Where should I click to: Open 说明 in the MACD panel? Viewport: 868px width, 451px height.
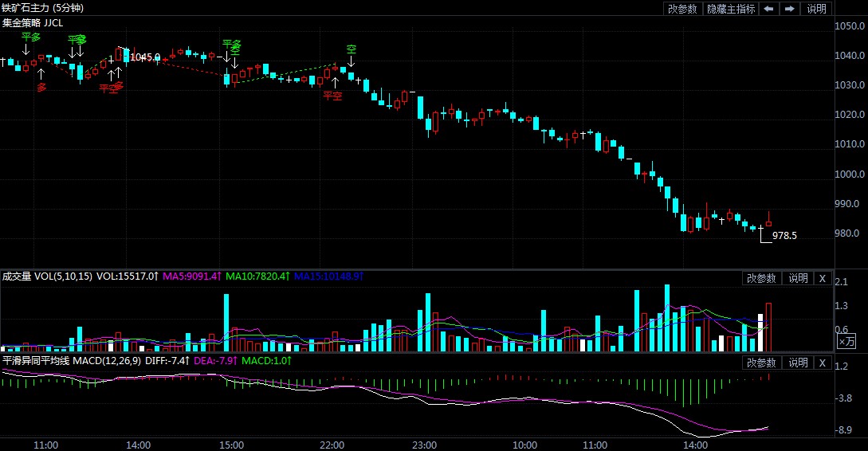click(798, 363)
